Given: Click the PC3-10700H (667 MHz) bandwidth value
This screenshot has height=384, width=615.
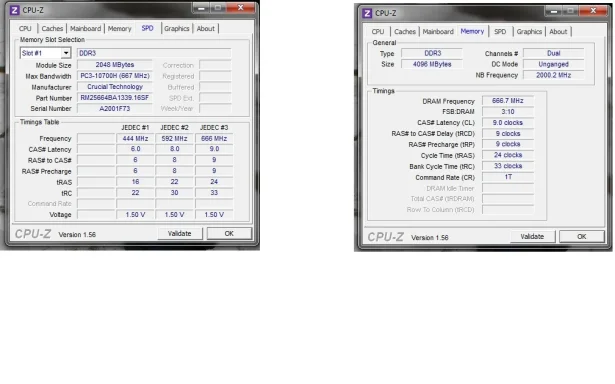Looking at the screenshot, I should [x=115, y=76].
